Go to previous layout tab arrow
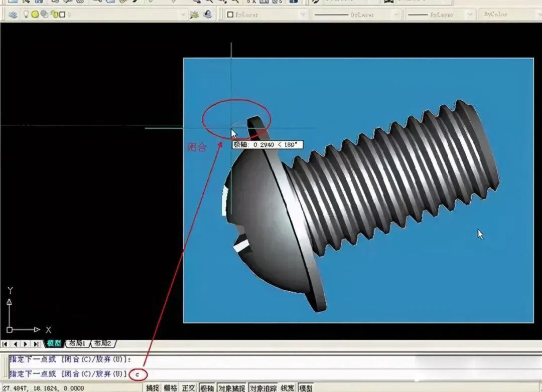Image resolution: width=542 pixels, height=392 pixels. pos(15,344)
